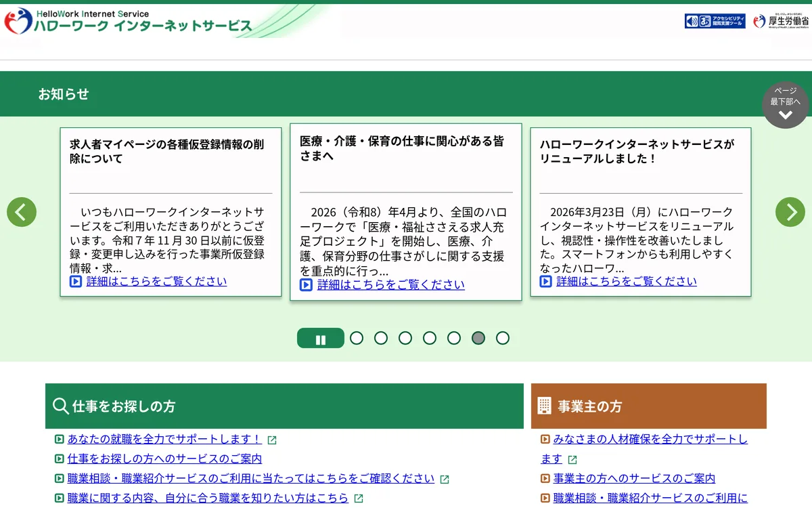Click external-link icon after こちらをご確認ください
The height and width of the screenshot is (508, 812).
pyautogui.click(x=445, y=480)
